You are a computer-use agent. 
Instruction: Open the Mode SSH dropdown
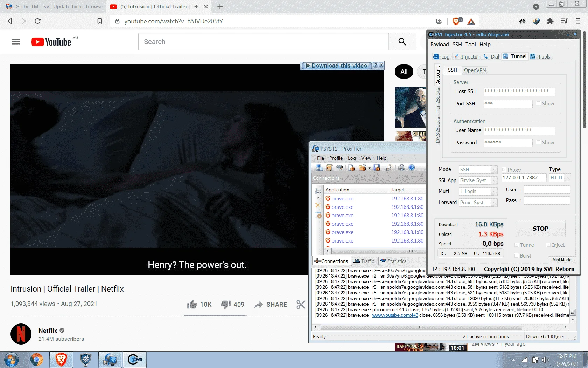click(x=478, y=170)
